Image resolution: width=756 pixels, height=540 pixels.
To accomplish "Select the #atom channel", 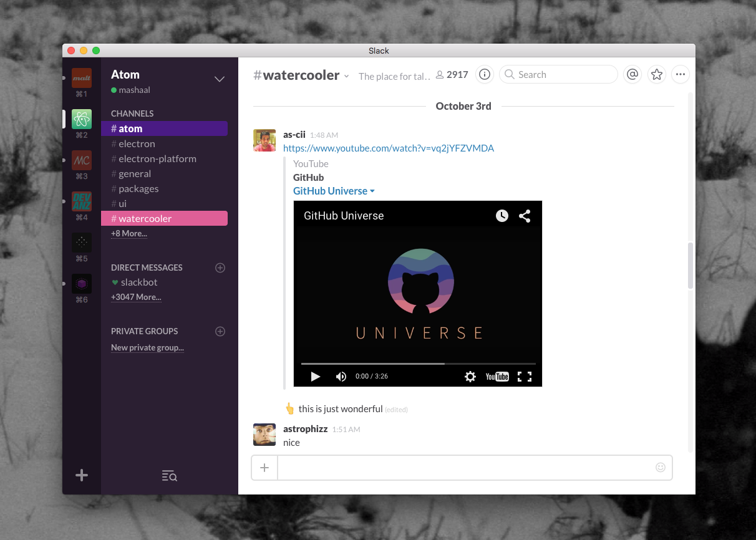I will pos(164,128).
